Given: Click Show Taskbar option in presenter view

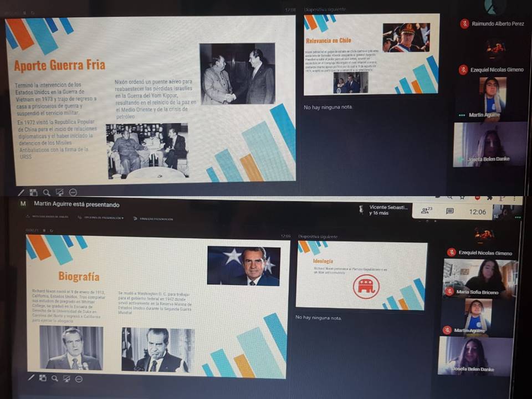Looking at the screenshot, I should click(x=47, y=217).
